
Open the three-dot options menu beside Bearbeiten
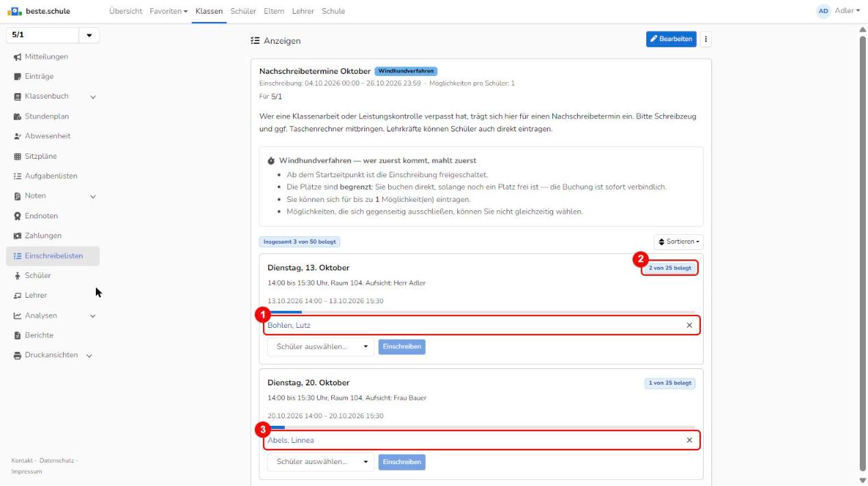click(x=706, y=40)
